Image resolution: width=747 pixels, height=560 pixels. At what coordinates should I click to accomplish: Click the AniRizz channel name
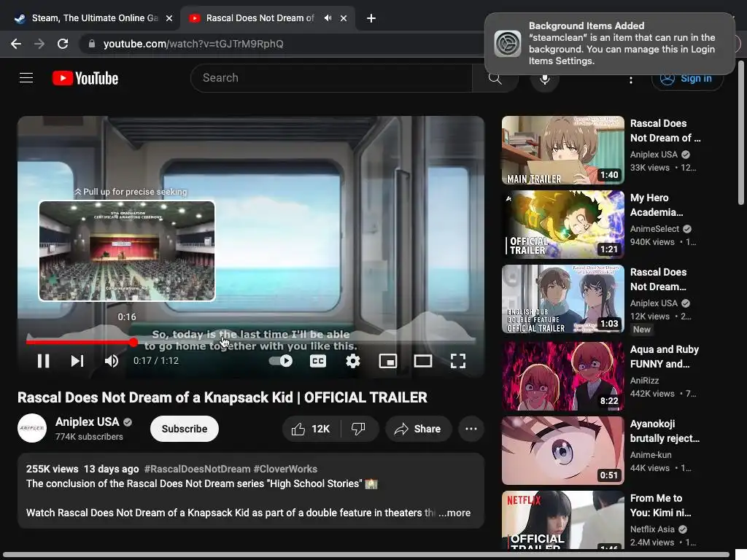coord(645,381)
